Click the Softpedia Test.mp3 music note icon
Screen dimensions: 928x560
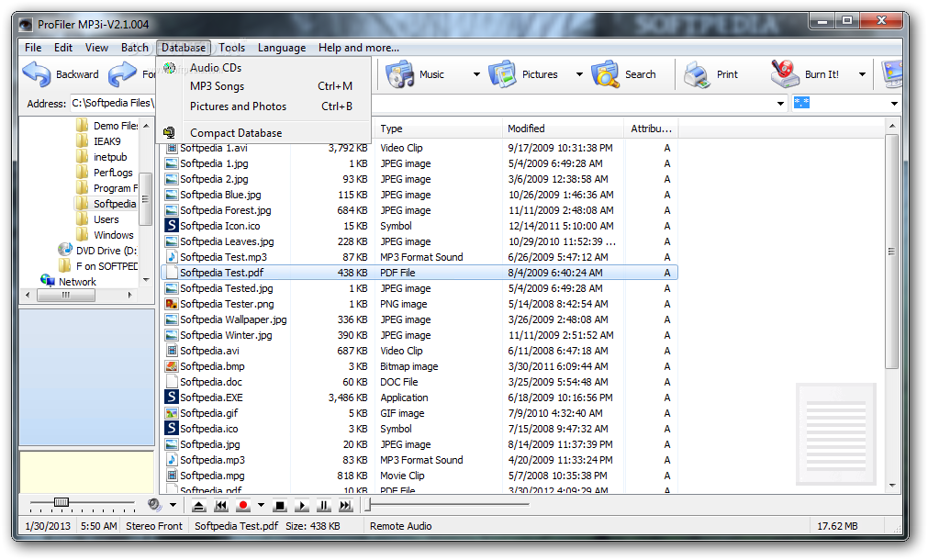(171, 257)
